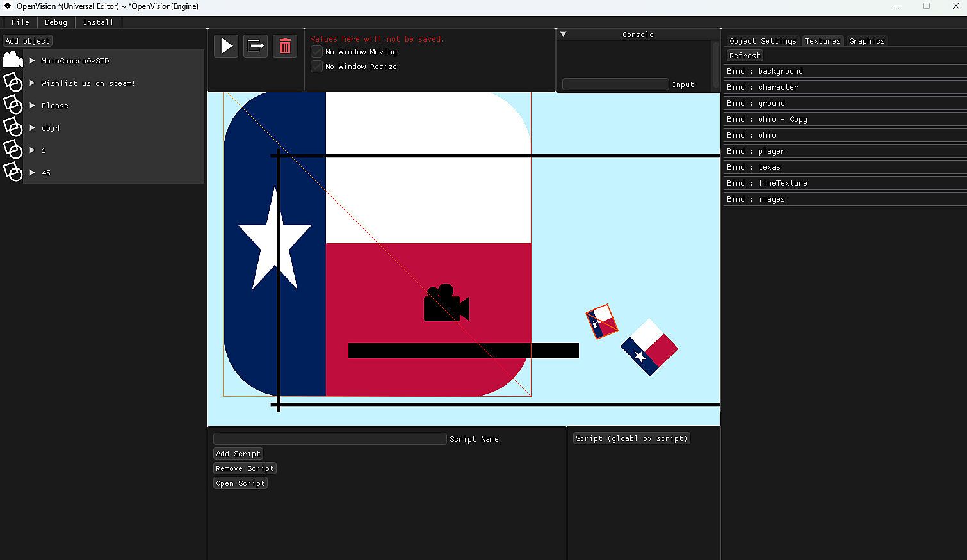Expand the Wishlist us on steam! node
Screen dimensions: 967x560
click(x=32, y=83)
